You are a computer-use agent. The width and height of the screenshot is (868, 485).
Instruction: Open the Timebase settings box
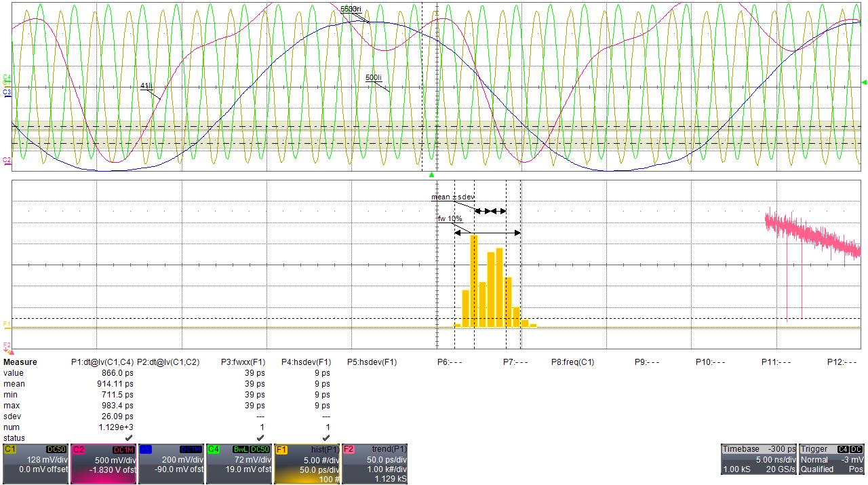coord(759,459)
